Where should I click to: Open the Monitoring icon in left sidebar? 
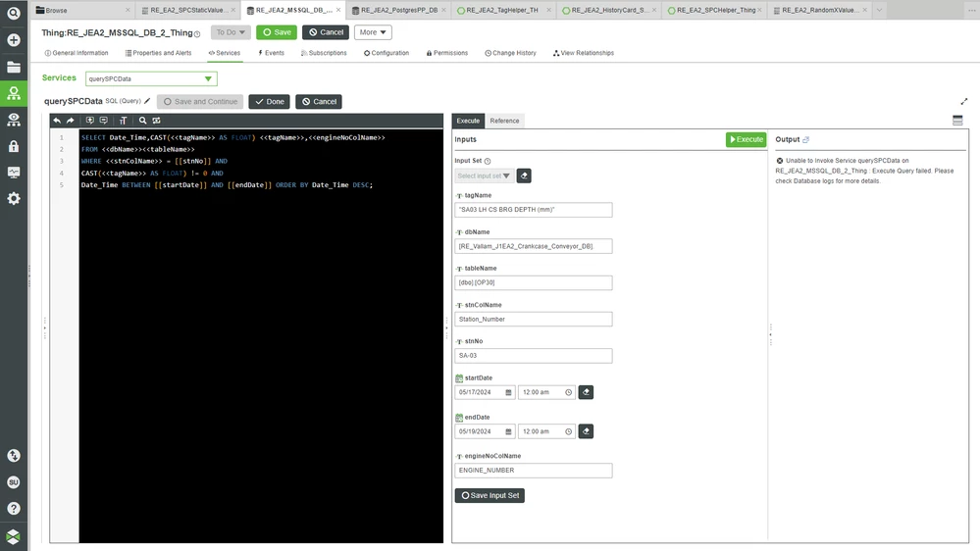13,173
